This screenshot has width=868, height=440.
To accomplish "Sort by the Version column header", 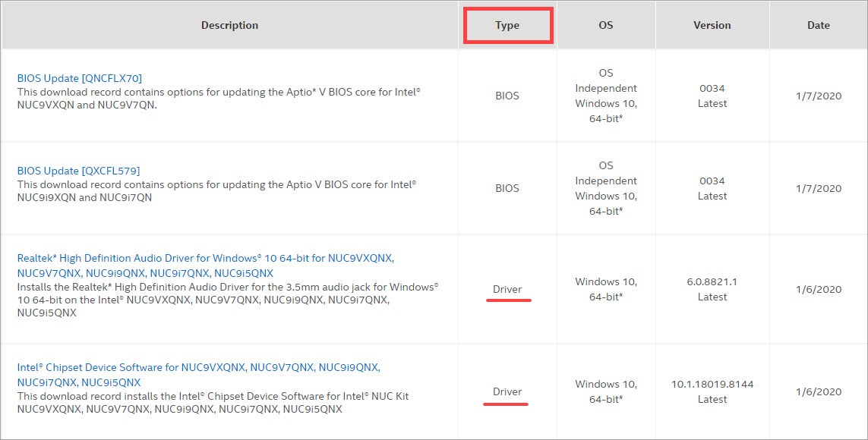I will tap(712, 26).
